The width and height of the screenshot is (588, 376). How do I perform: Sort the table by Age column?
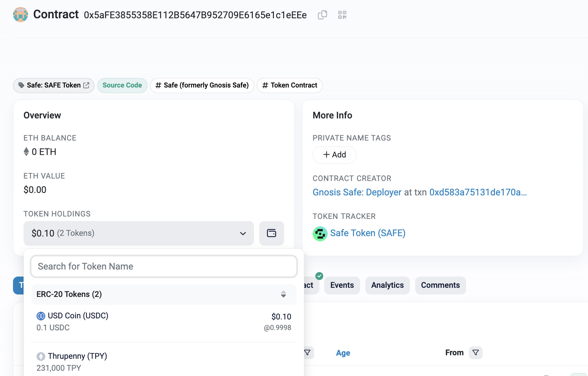pos(343,353)
